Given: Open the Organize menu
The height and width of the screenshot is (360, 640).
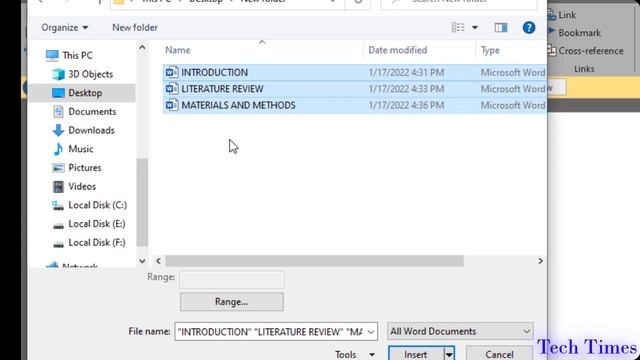Looking at the screenshot, I should coord(64,27).
